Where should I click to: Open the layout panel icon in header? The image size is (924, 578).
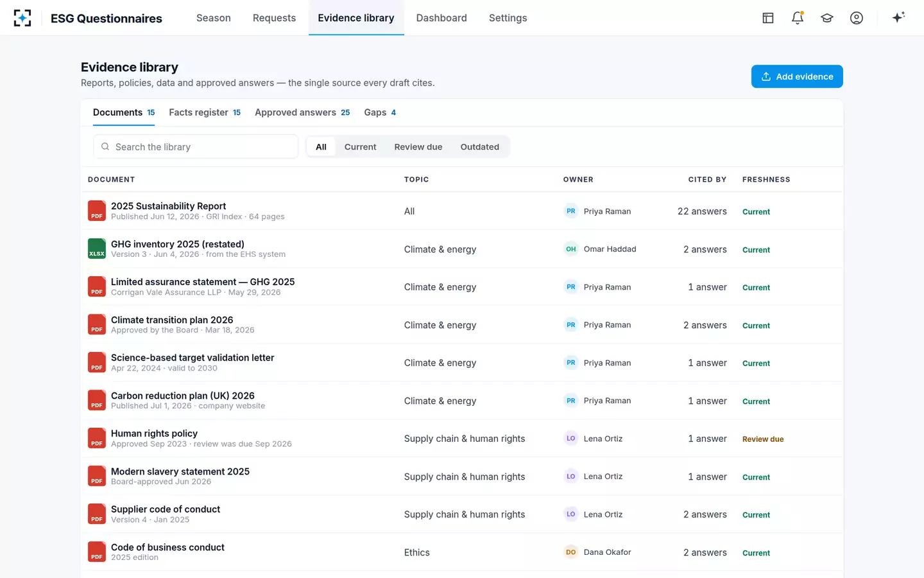click(x=768, y=18)
